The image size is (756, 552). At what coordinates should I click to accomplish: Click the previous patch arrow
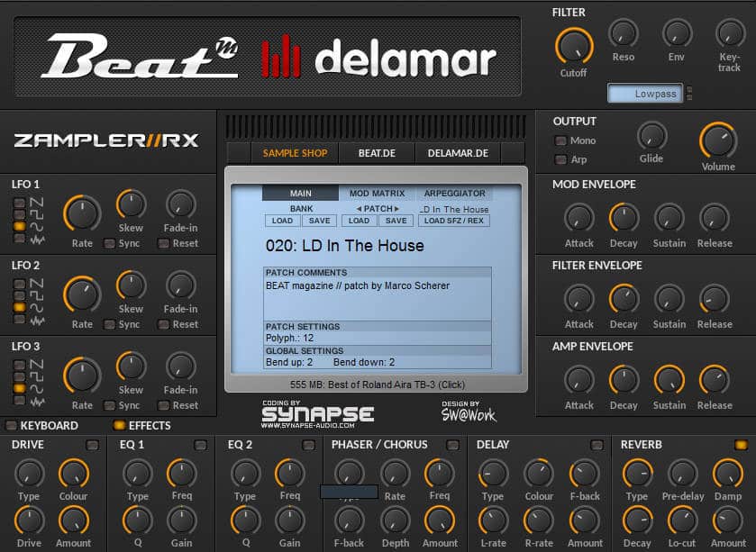click(x=359, y=209)
